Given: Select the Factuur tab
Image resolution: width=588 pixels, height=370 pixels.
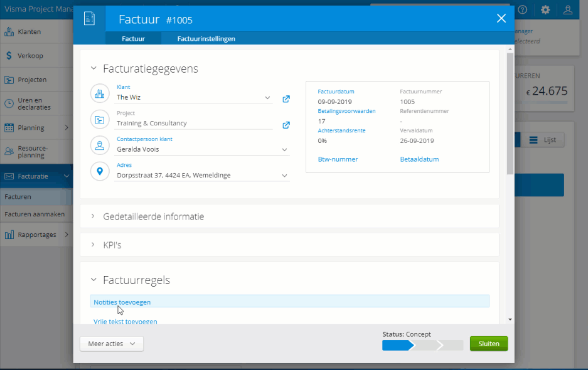Looking at the screenshot, I should 133,39.
